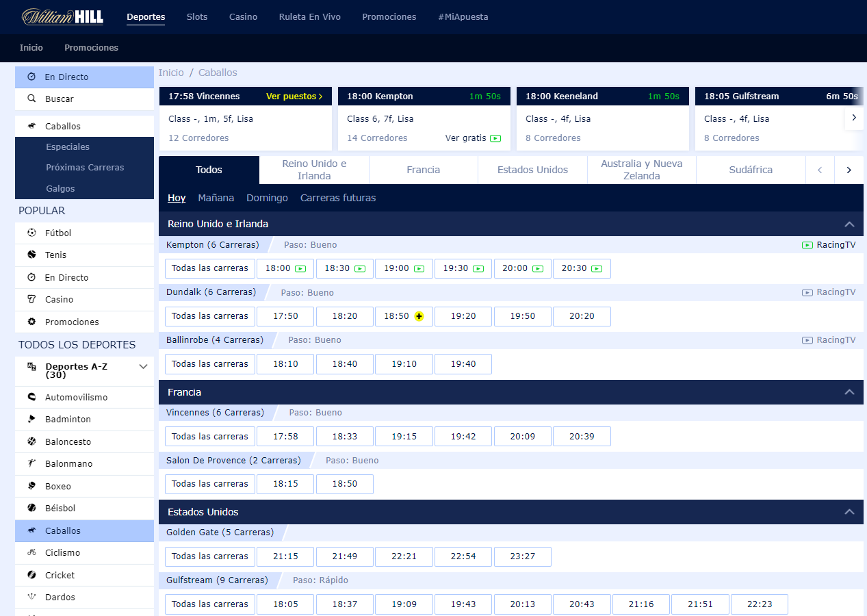Click the Ciclismo bicycle icon
This screenshot has height=616, width=867.
tap(31, 552)
